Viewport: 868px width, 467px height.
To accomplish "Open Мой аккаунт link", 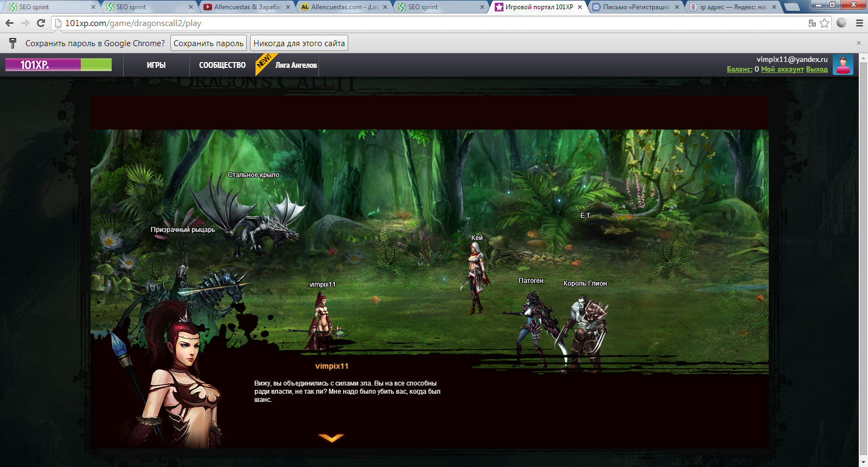I will pyautogui.click(x=782, y=69).
